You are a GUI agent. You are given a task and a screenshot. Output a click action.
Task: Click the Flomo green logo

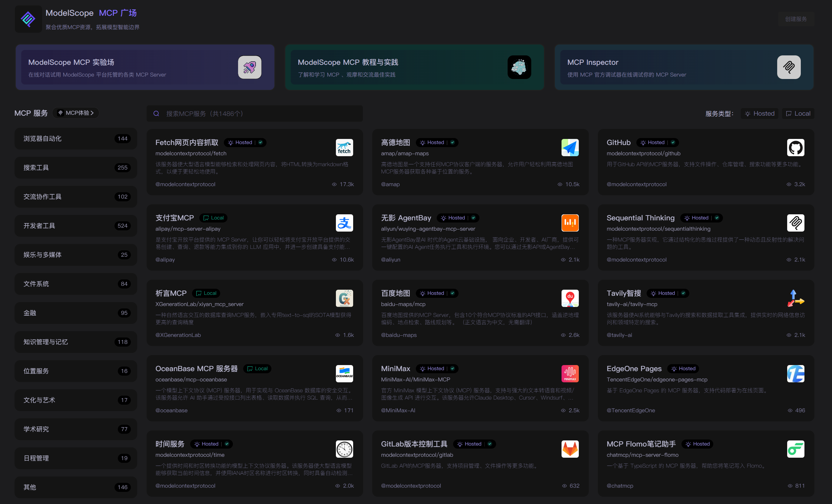[x=795, y=449]
